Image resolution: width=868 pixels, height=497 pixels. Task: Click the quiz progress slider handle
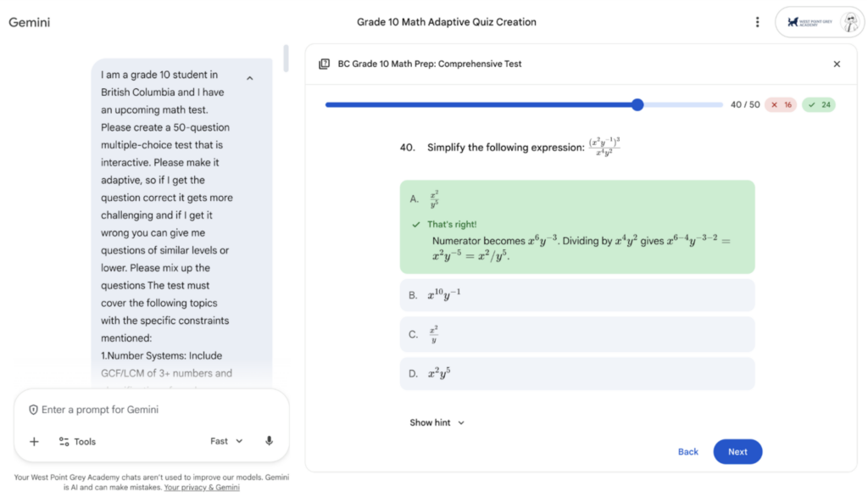[x=637, y=104]
